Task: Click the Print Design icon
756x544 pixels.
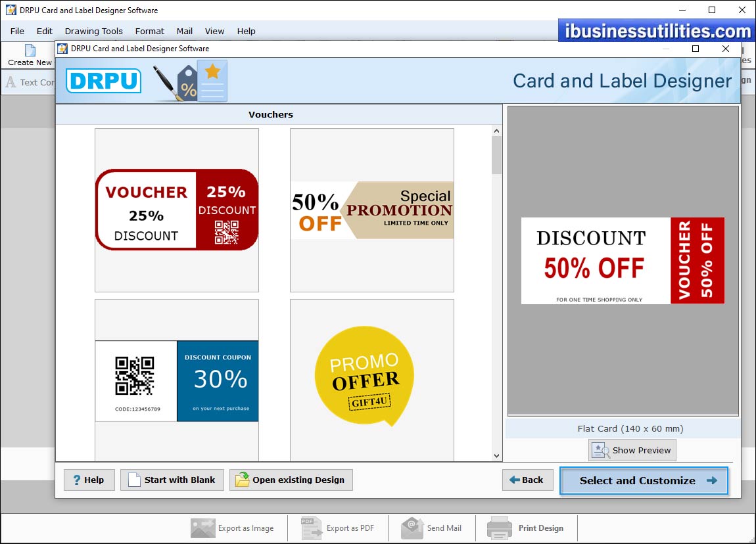Action: click(500, 528)
